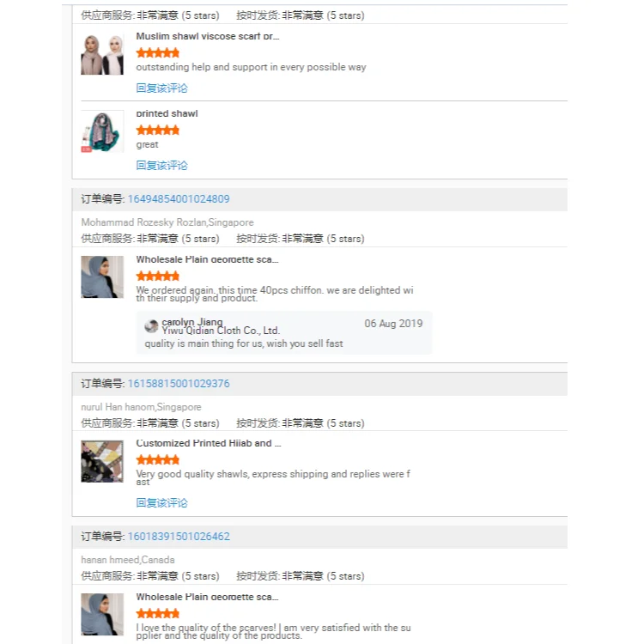Click reviewer name nurul Han hanom
644x644 pixels.
(x=118, y=407)
